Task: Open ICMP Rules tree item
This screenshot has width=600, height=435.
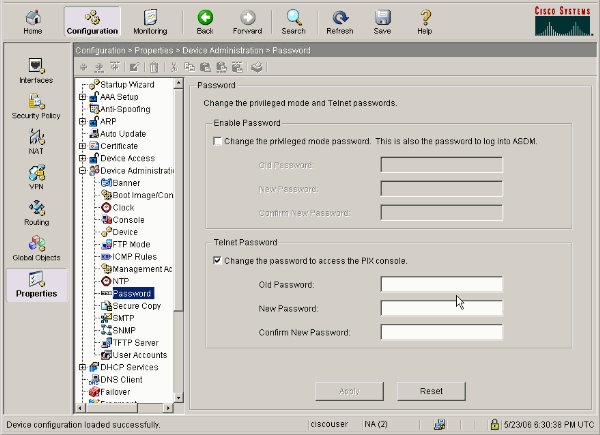Action: tap(135, 257)
